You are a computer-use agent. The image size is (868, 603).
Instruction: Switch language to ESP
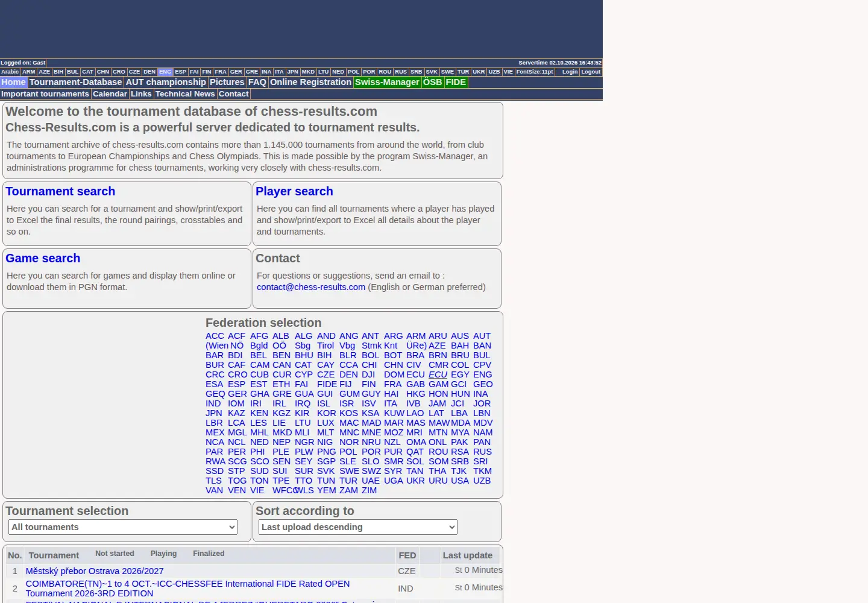coord(181,72)
